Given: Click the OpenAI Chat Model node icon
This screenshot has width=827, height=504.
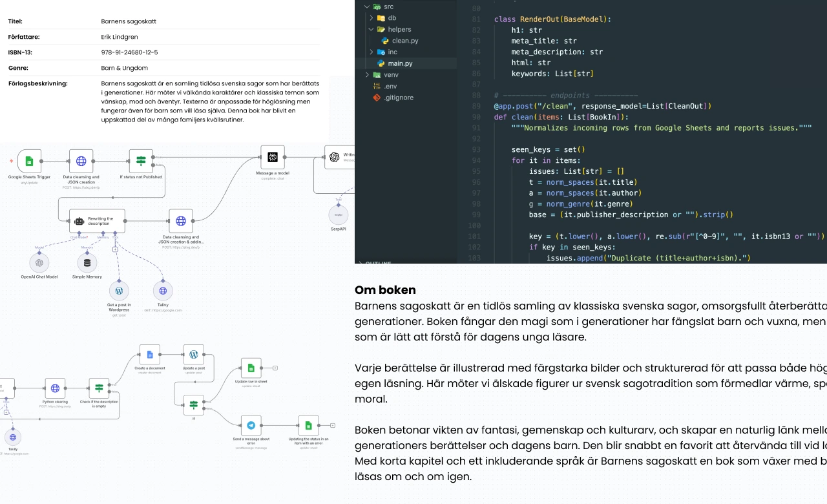Looking at the screenshot, I should click(39, 262).
